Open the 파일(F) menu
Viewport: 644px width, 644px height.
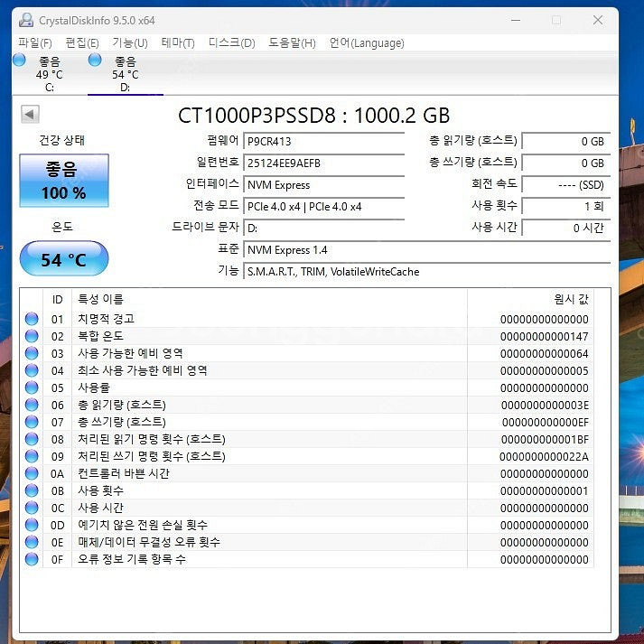pyautogui.click(x=35, y=42)
